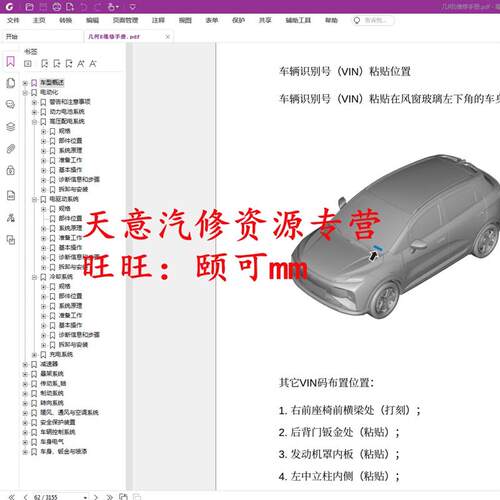500x500 pixels.
Task: Collapse the 冷却系统 bookmark node
Action: (34, 277)
